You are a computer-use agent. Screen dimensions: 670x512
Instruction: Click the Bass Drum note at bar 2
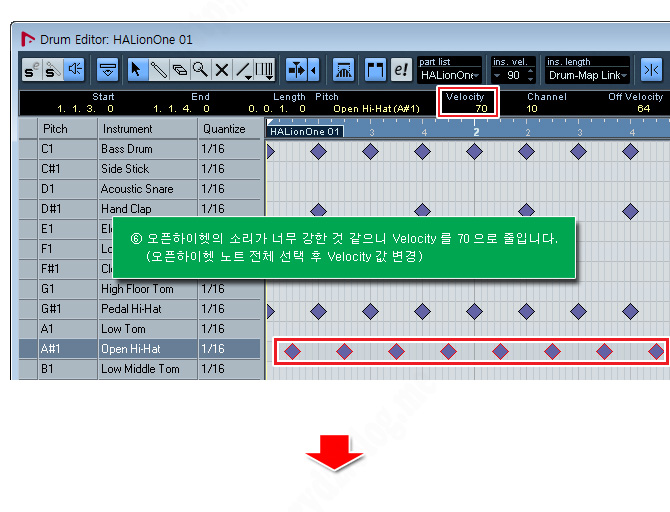pos(474,151)
